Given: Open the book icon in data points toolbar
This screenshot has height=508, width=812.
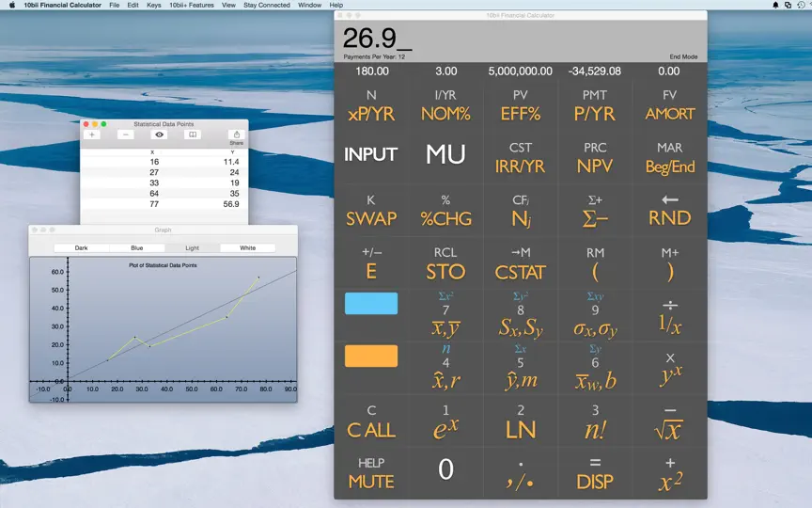Looking at the screenshot, I should coord(192,135).
